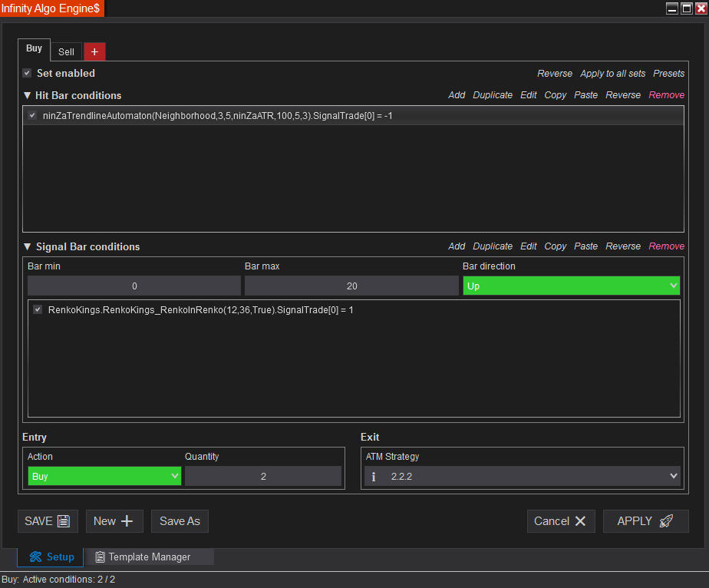Click Cancel button with X icon
This screenshot has width=709, height=588.
click(x=560, y=521)
